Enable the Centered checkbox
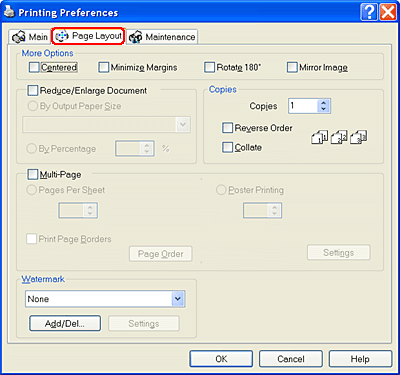400x375 pixels. click(x=34, y=67)
